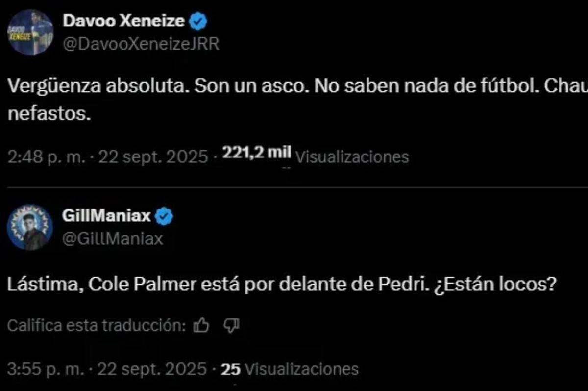Rate the translation negatively with thumbs down
Image resolution: width=588 pixels, height=391 pixels.
(x=231, y=325)
